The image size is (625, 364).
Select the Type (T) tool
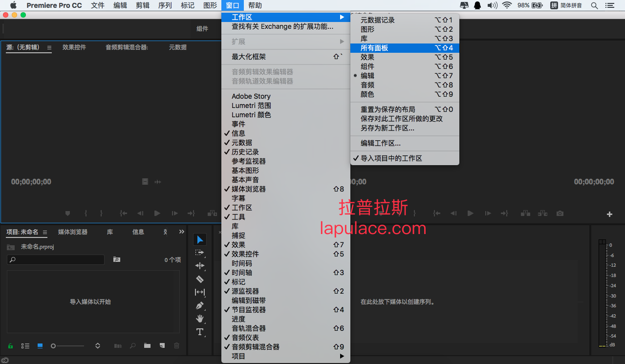[200, 332]
